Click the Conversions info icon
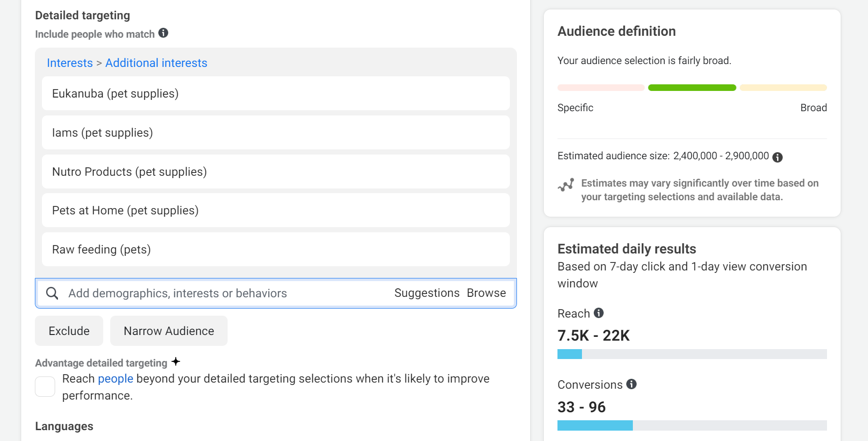 [x=631, y=384]
